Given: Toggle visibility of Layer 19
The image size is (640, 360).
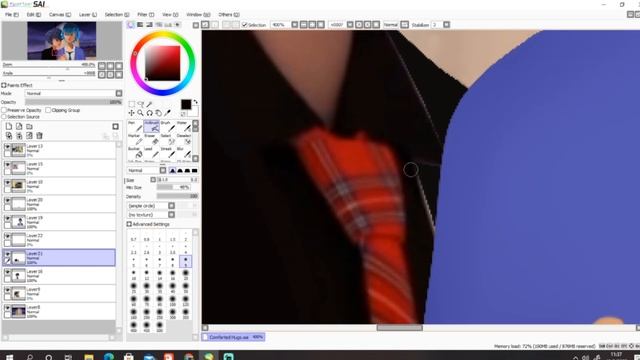Looking at the screenshot, I should pos(7,219).
